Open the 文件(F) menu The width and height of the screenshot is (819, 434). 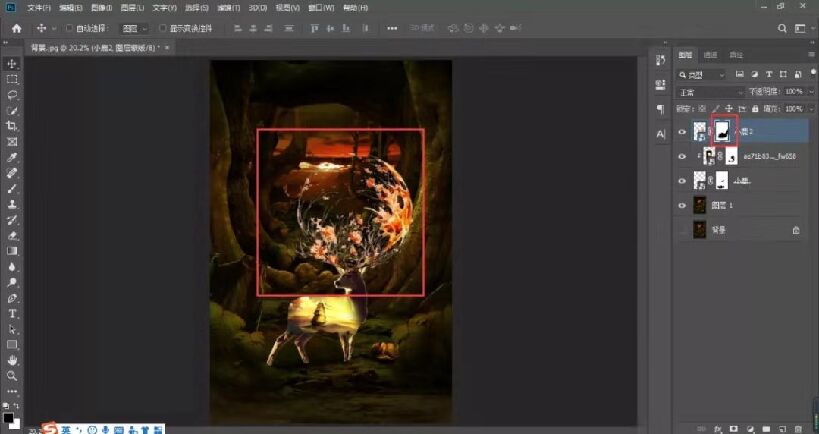click(39, 8)
